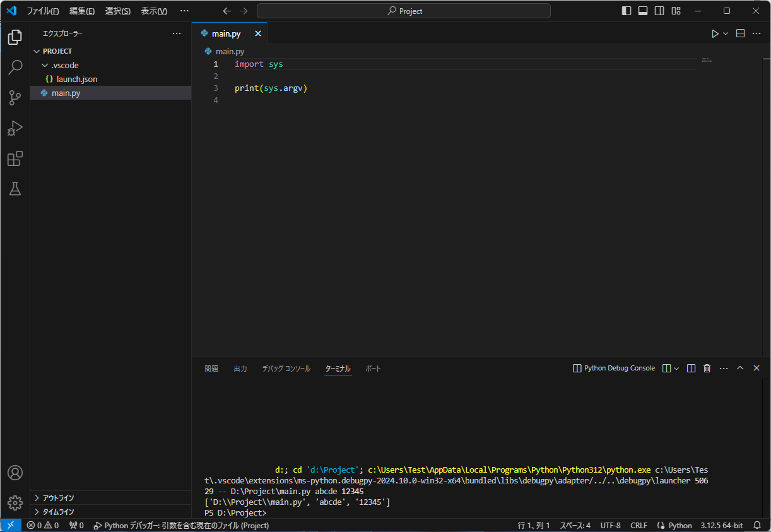
Task: Open the 表示 menu
Action: click(154, 11)
